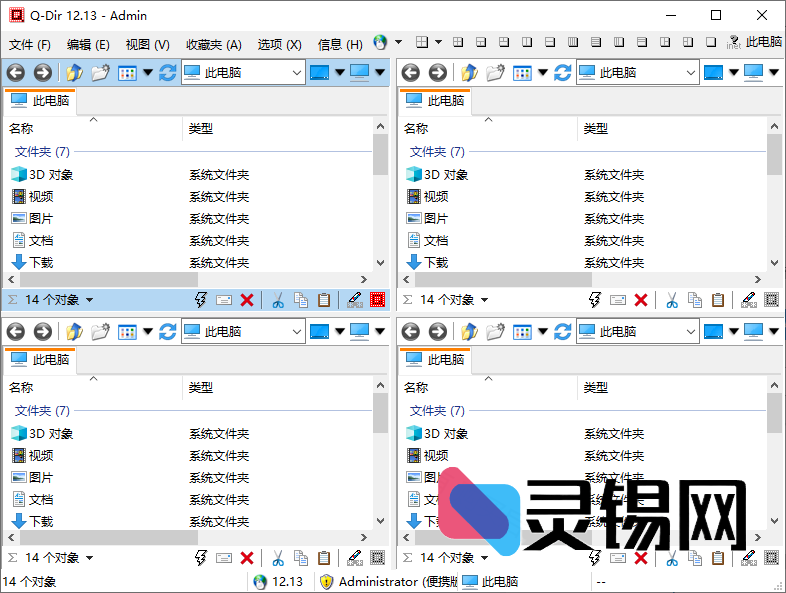This screenshot has width=786, height=593.
Task: Click the lightning bolt icon in top-left pane
Action: pyautogui.click(x=201, y=300)
